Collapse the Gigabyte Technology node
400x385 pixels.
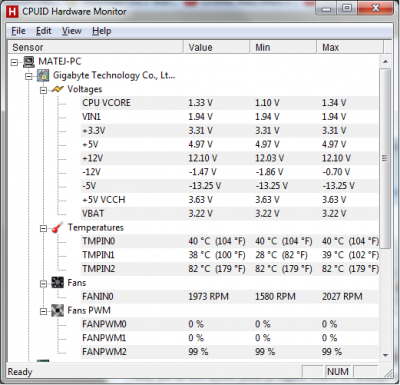29,76
